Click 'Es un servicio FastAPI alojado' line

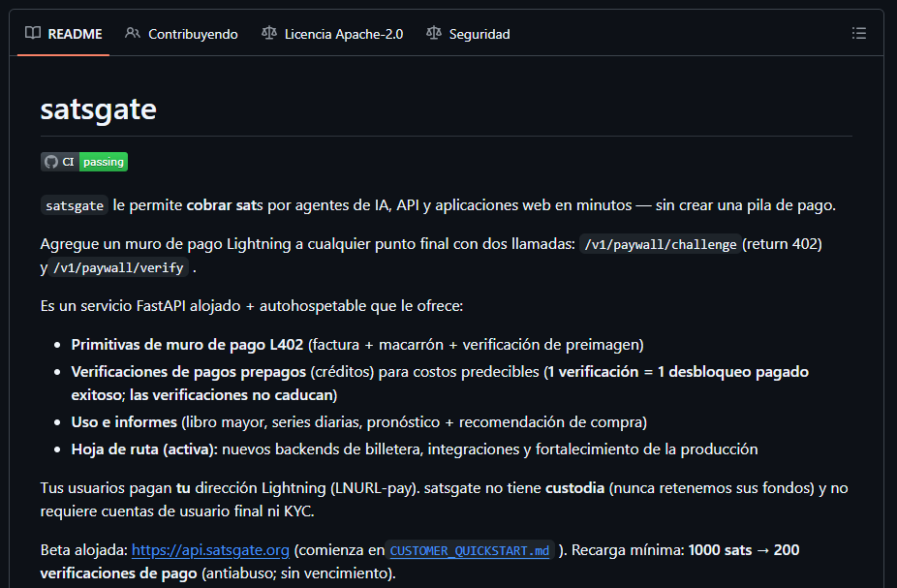pos(252,306)
